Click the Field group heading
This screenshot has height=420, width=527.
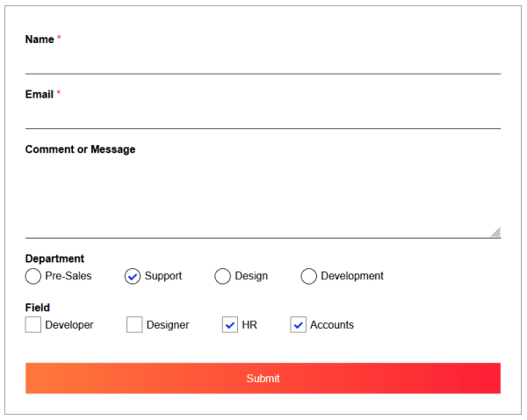tap(38, 308)
